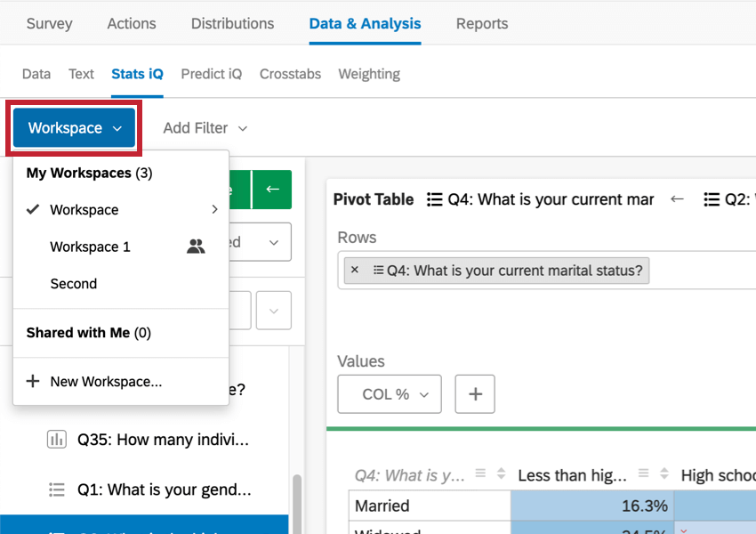Select the Second workspace from the menu
Screen dimensions: 756x534
click(73, 283)
